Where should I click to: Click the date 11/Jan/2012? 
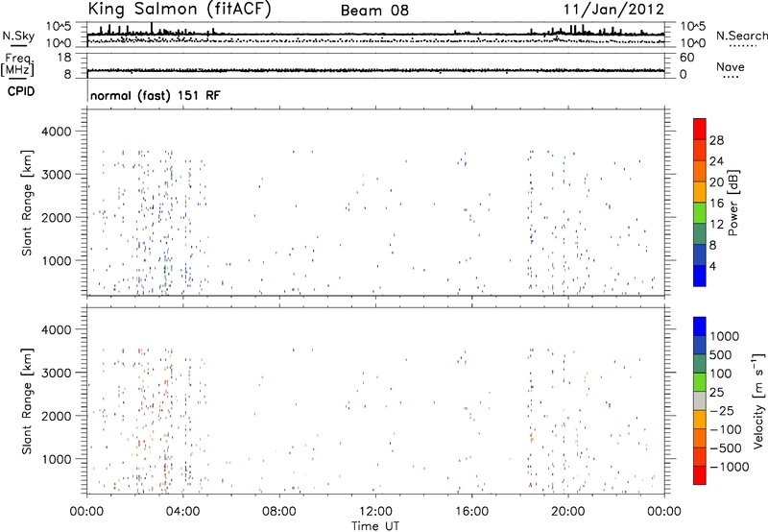tap(613, 10)
